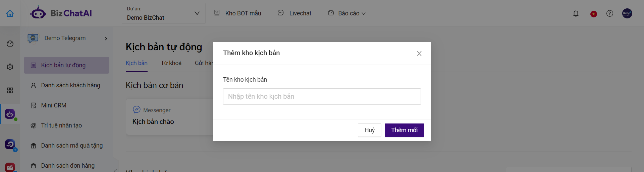Screen dimensions: 644x172
Task: Click the Kho BOT mẫu icon
Action: point(217,13)
